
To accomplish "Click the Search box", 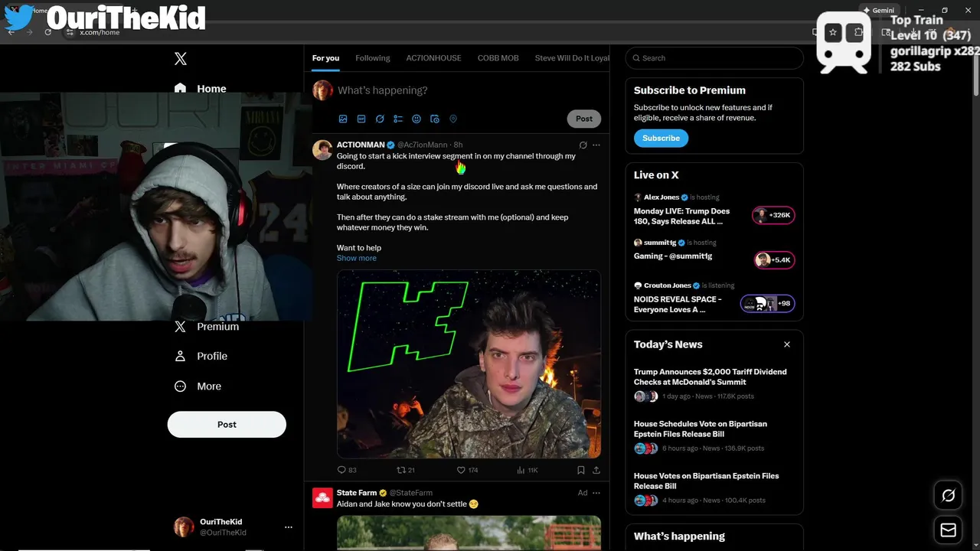I will click(714, 58).
